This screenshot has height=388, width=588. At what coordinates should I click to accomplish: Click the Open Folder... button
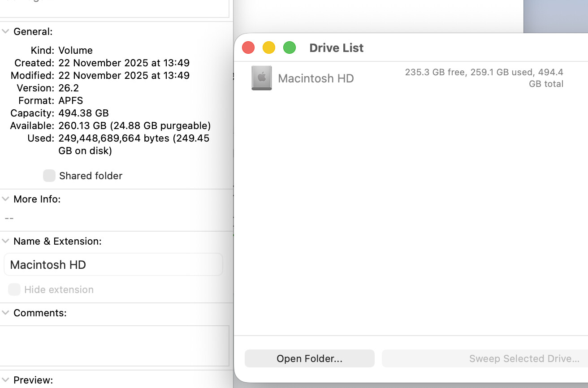point(309,358)
